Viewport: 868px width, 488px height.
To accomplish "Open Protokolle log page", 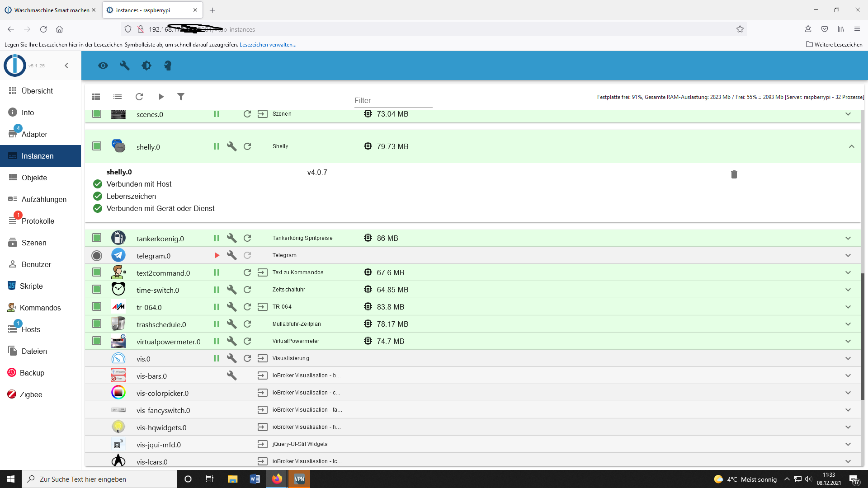I will (41, 221).
